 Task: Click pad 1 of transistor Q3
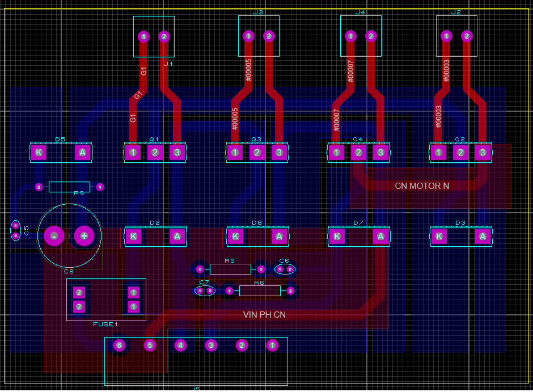[235, 152]
